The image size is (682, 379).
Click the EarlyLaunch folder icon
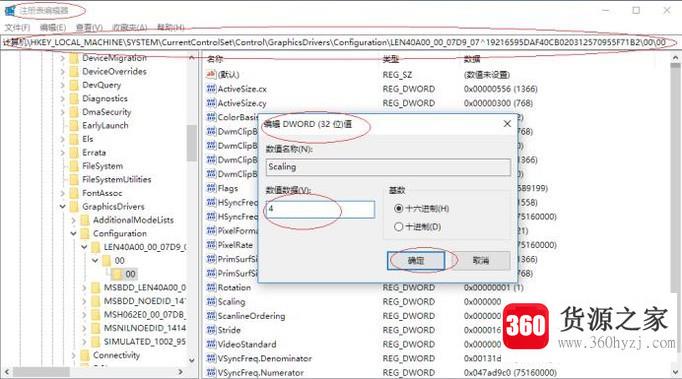click(74, 125)
